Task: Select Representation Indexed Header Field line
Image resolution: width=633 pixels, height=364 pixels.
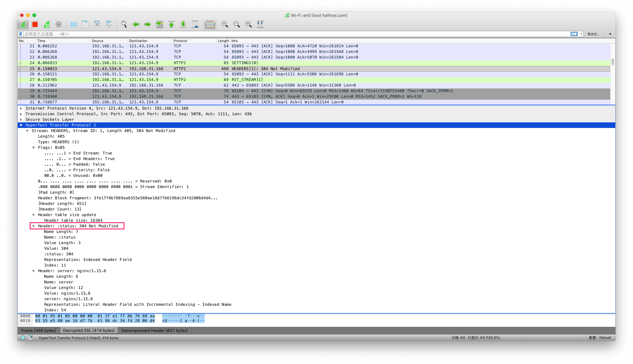Action: 88,260
